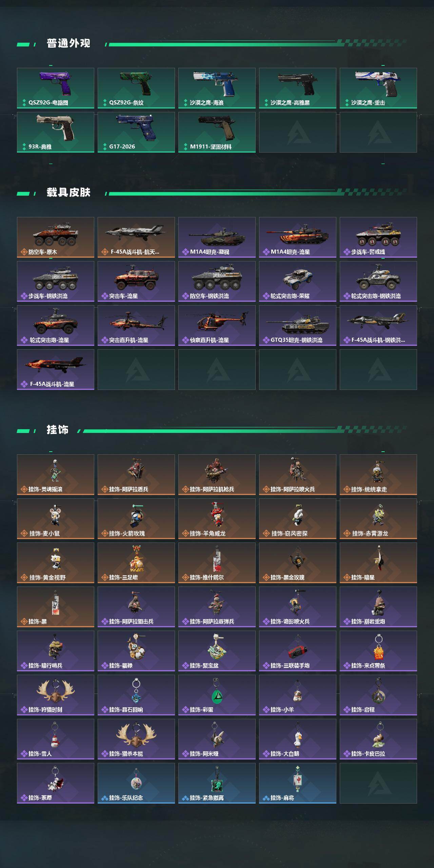This screenshot has width=434, height=868.
Task: Open the 挂饰-麻将 charm
Action: (x=298, y=783)
